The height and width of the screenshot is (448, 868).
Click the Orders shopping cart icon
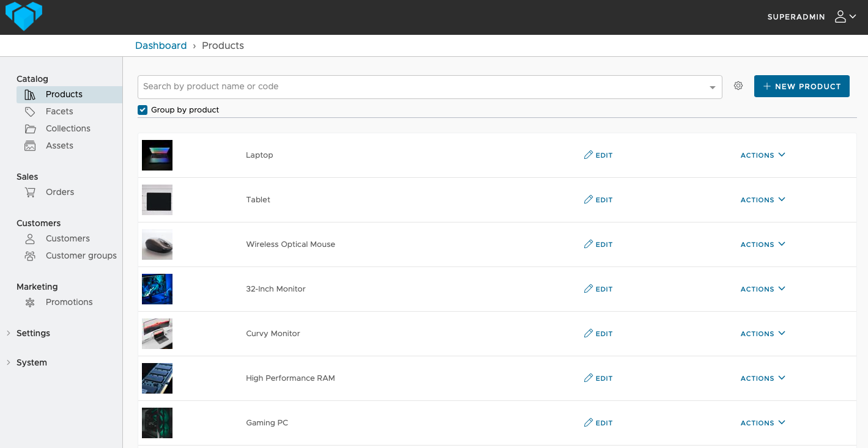pyautogui.click(x=30, y=192)
